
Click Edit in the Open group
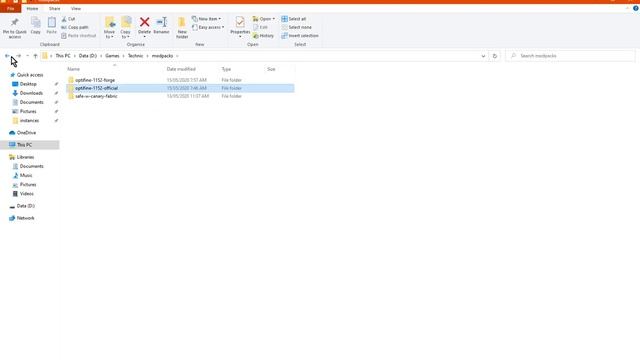click(x=260, y=27)
